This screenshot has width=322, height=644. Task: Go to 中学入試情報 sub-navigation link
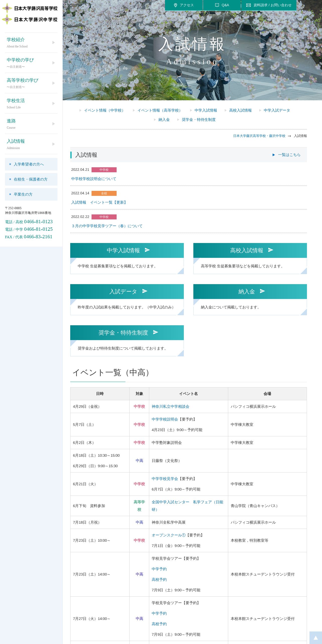click(x=206, y=110)
